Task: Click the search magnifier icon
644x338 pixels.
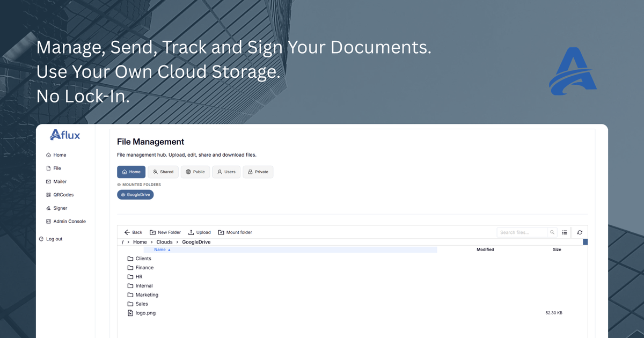Action: [x=552, y=232]
